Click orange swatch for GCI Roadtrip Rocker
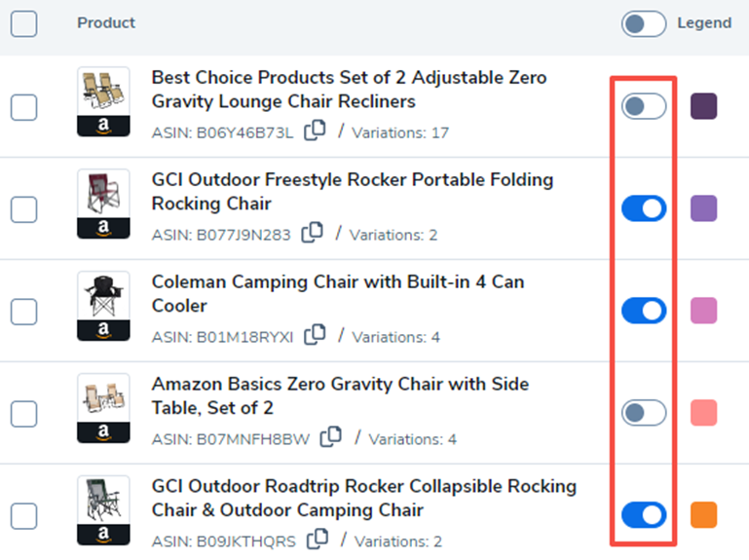749x560 pixels. pyautogui.click(x=703, y=515)
